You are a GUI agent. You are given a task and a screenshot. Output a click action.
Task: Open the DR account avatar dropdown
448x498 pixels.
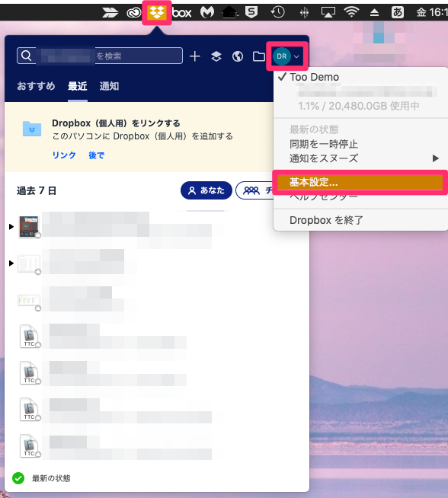pyautogui.click(x=287, y=56)
